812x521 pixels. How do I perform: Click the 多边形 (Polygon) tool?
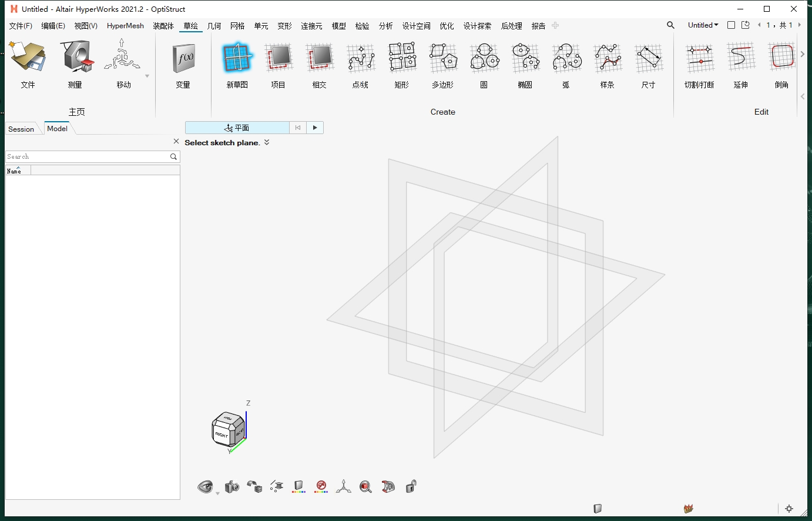point(443,59)
